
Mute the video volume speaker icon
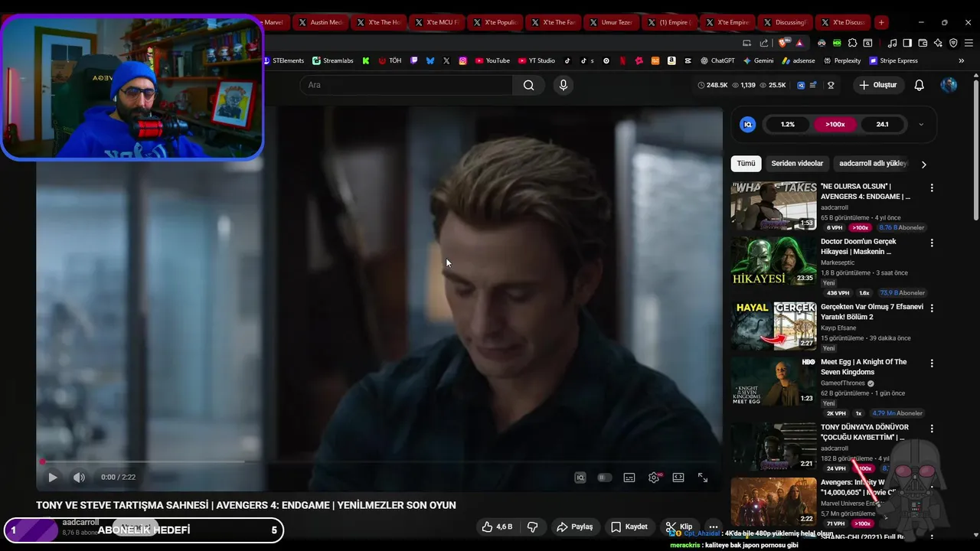point(79,478)
